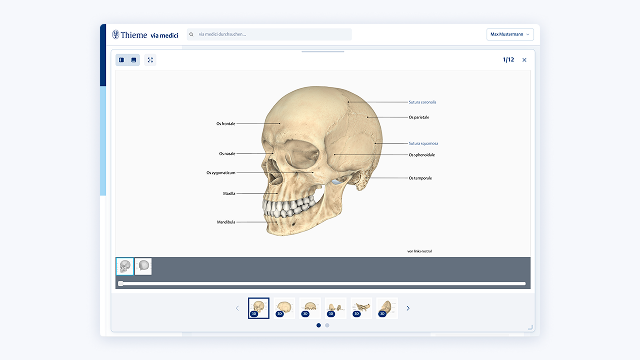Click the Os frontale label

pos(226,123)
